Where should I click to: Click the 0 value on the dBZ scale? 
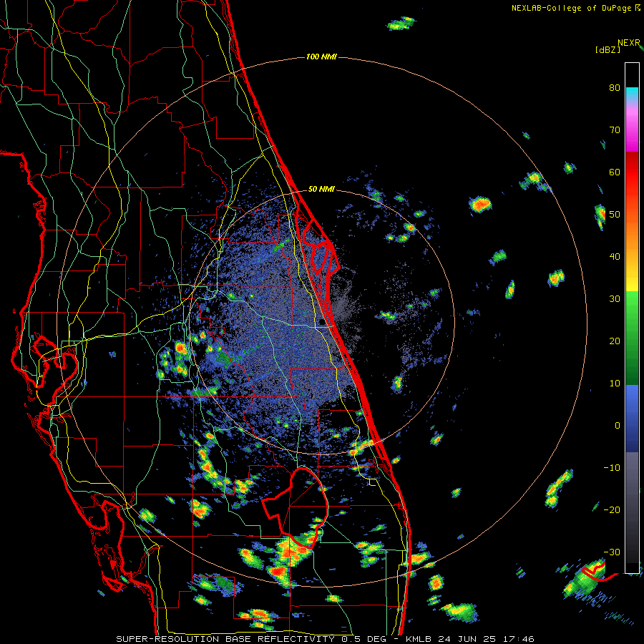[618, 426]
